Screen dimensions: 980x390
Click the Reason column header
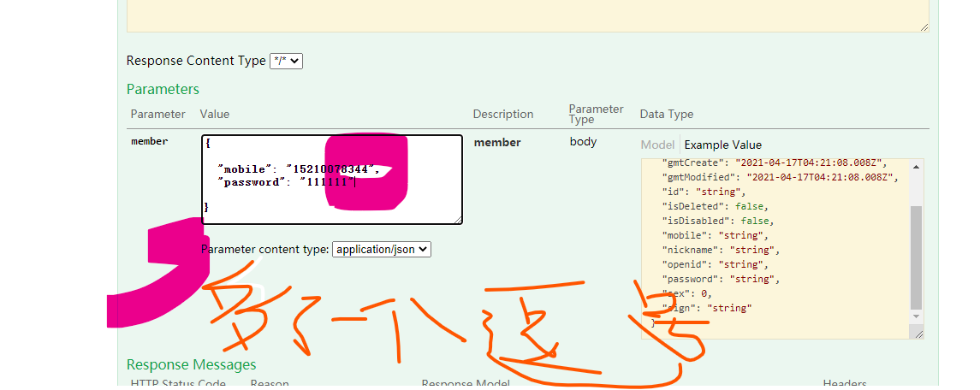270,384
